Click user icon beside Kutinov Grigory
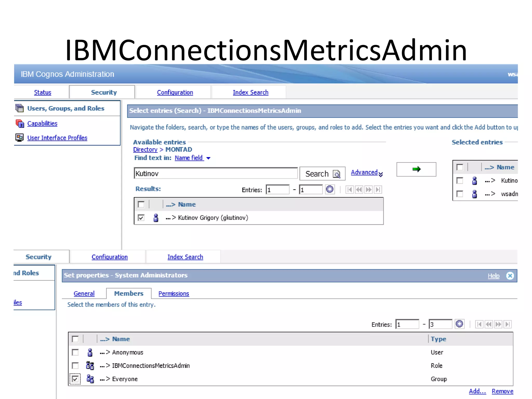Image resolution: width=532 pixels, height=399 pixels. (x=156, y=218)
